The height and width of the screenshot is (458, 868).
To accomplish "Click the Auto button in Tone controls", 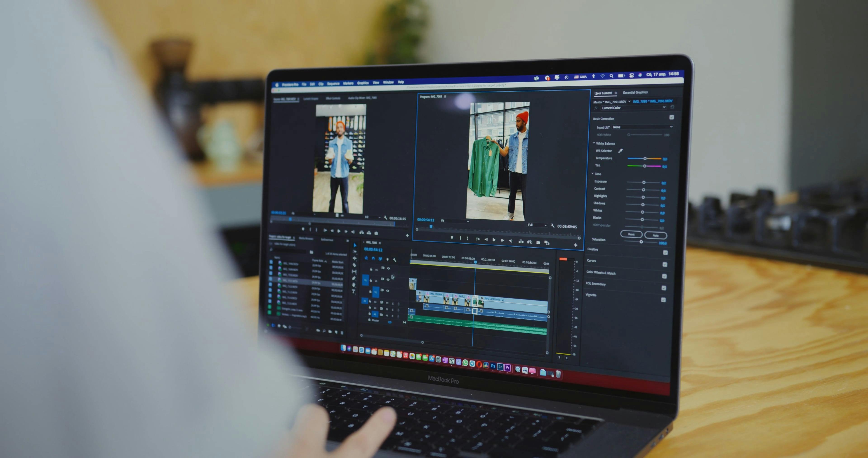I will (x=656, y=235).
